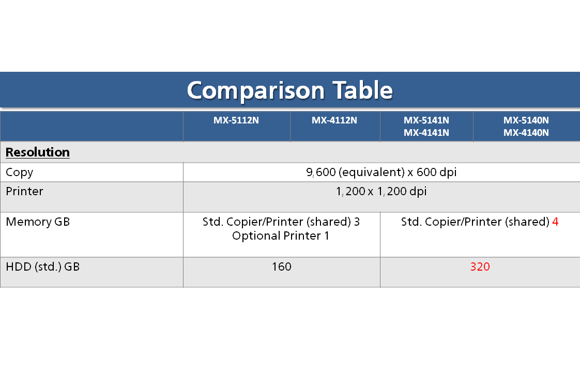Select the MX-5112N column header
Image resolution: width=580 pixels, height=392 pixels.
coord(236,121)
